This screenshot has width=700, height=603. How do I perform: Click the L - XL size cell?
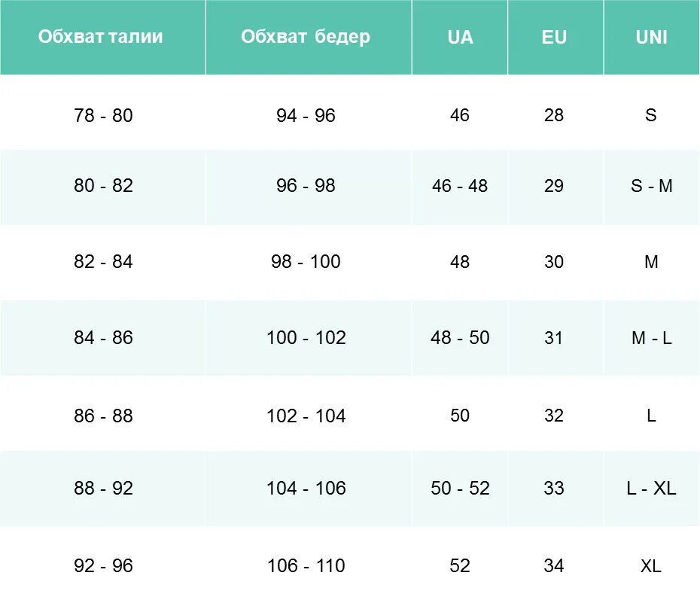coord(651,488)
